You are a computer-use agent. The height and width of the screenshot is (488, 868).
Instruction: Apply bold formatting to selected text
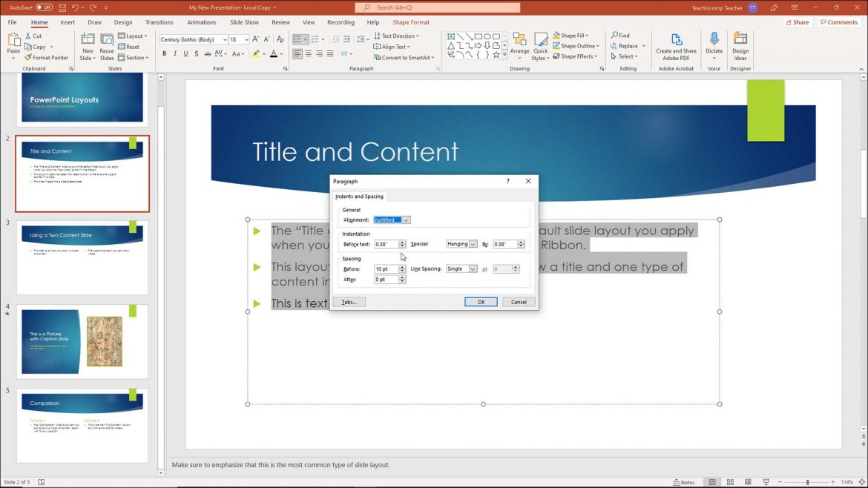click(164, 53)
